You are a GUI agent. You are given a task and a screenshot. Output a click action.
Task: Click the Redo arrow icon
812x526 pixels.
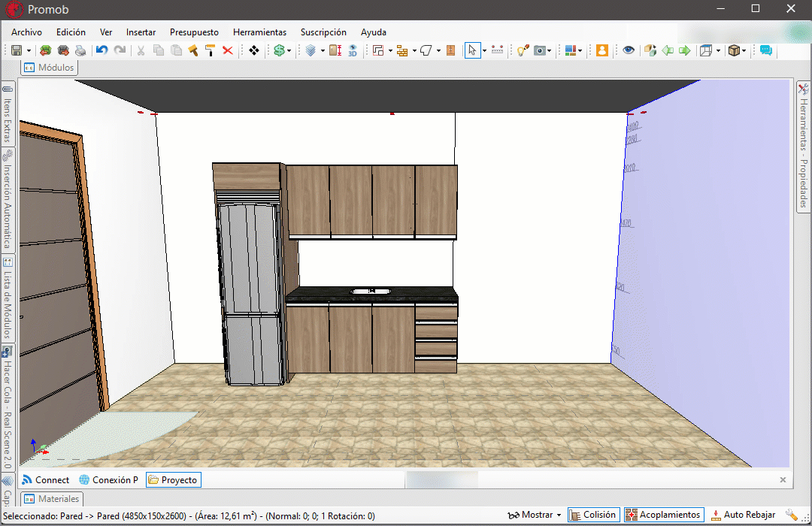pyautogui.click(x=120, y=50)
